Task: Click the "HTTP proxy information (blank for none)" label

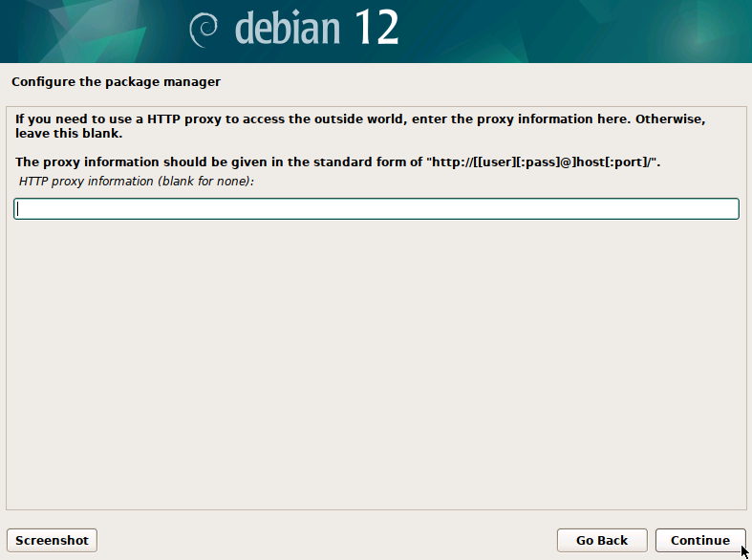Action: coord(136,181)
